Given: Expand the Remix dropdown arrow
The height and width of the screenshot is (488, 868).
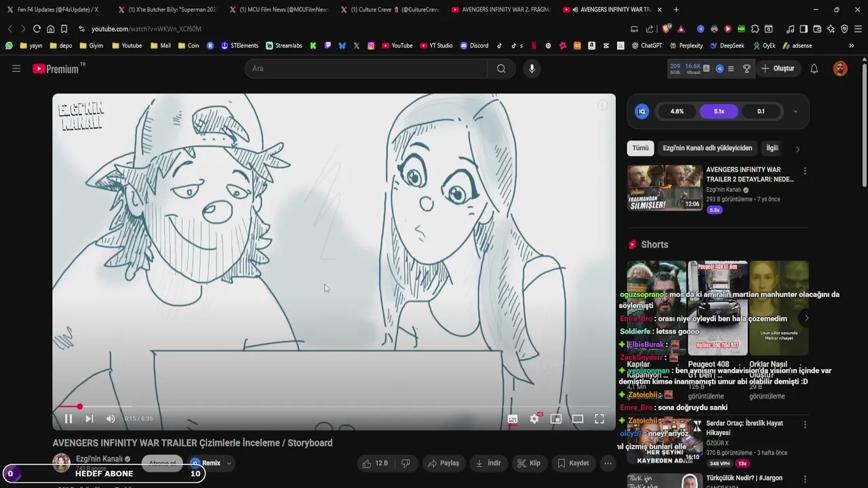Looking at the screenshot, I should pos(229,464).
